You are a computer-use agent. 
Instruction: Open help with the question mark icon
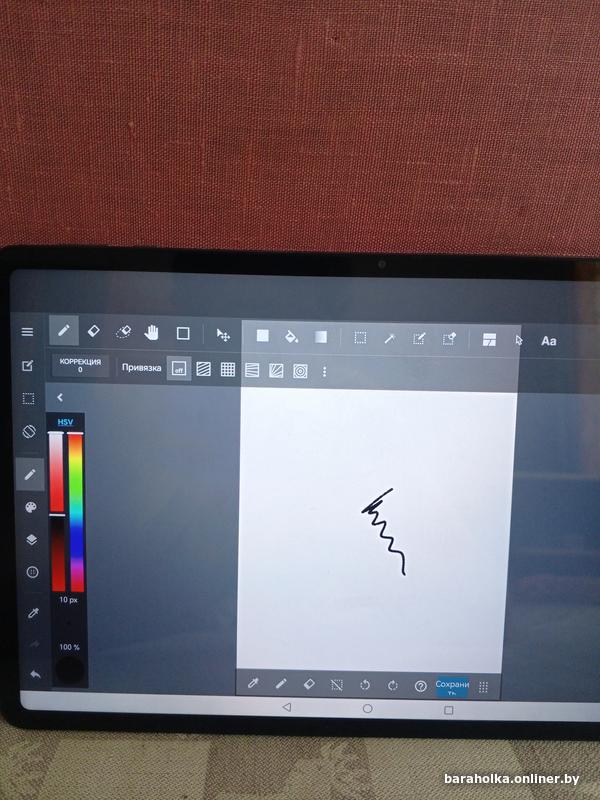420,686
